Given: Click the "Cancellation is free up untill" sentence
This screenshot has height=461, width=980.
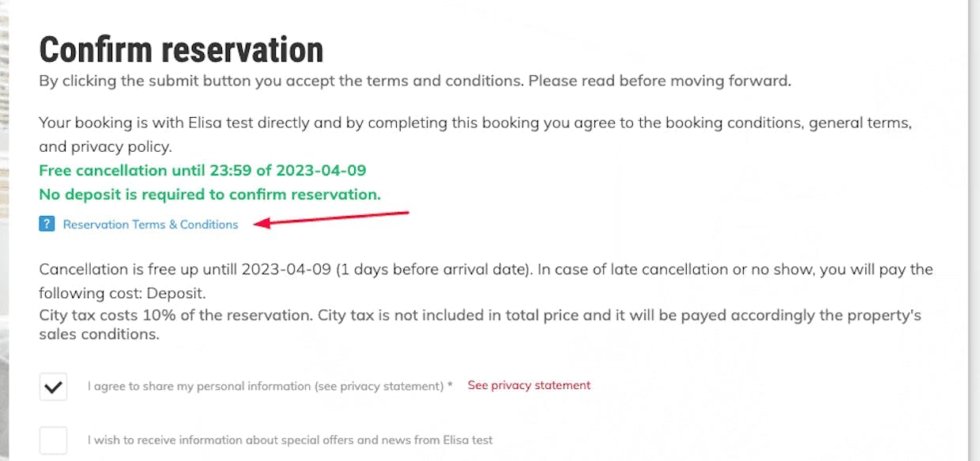Looking at the screenshot, I should click(485, 269).
